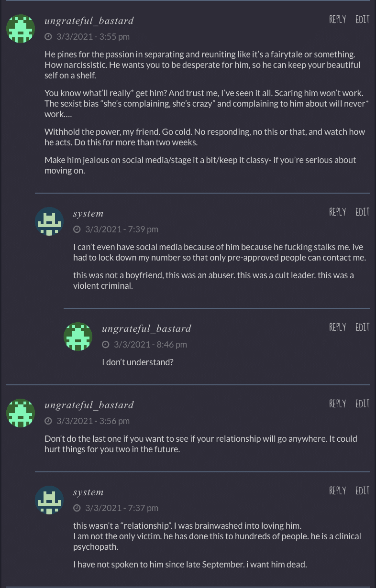Screen dimensions: 376x588
Task: Click the avatar on the 3:55 pm comment
Action: point(21,29)
